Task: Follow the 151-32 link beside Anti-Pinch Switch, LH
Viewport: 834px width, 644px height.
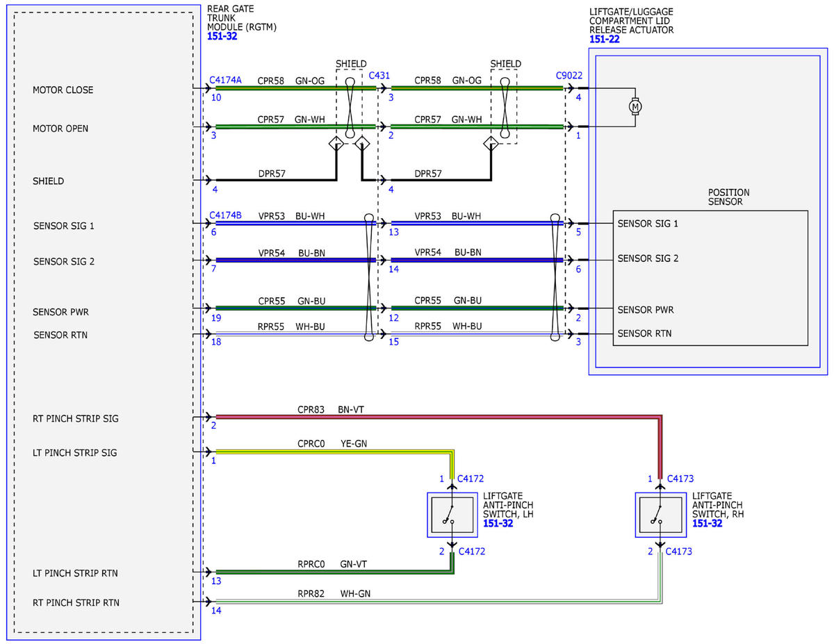Action: (498, 523)
